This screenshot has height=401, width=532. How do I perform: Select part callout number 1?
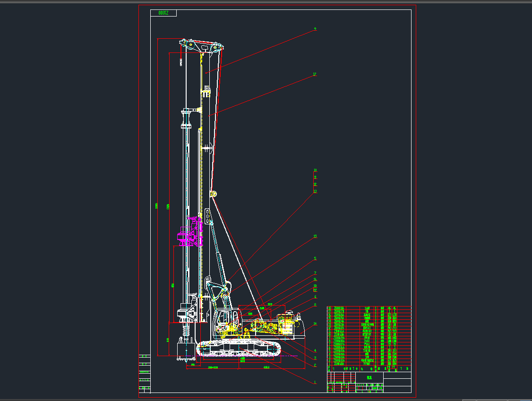[315, 382]
